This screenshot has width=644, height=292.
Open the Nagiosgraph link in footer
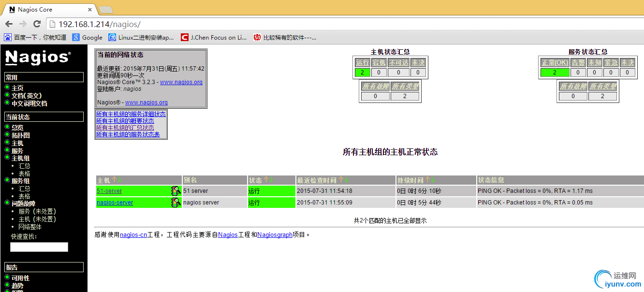[275, 235]
